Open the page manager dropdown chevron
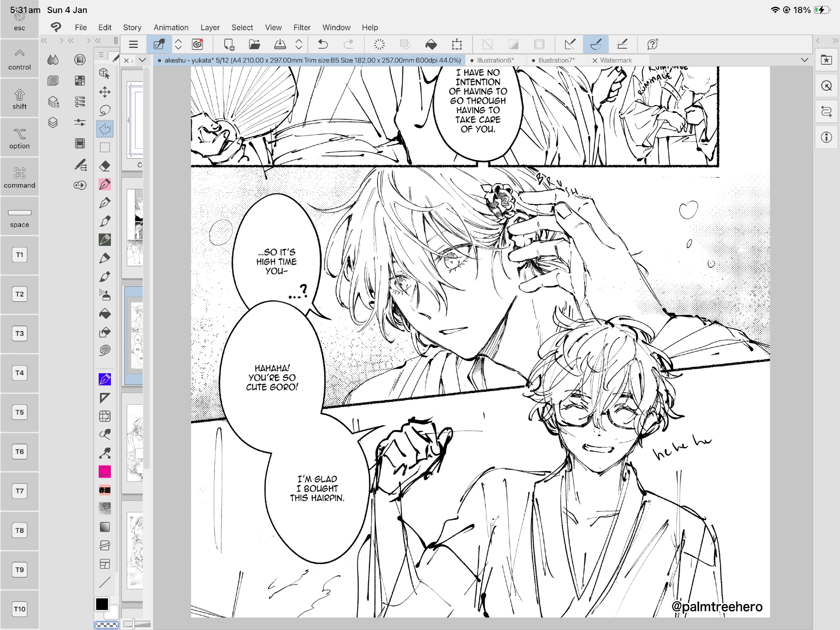The image size is (840, 630). tap(142, 60)
